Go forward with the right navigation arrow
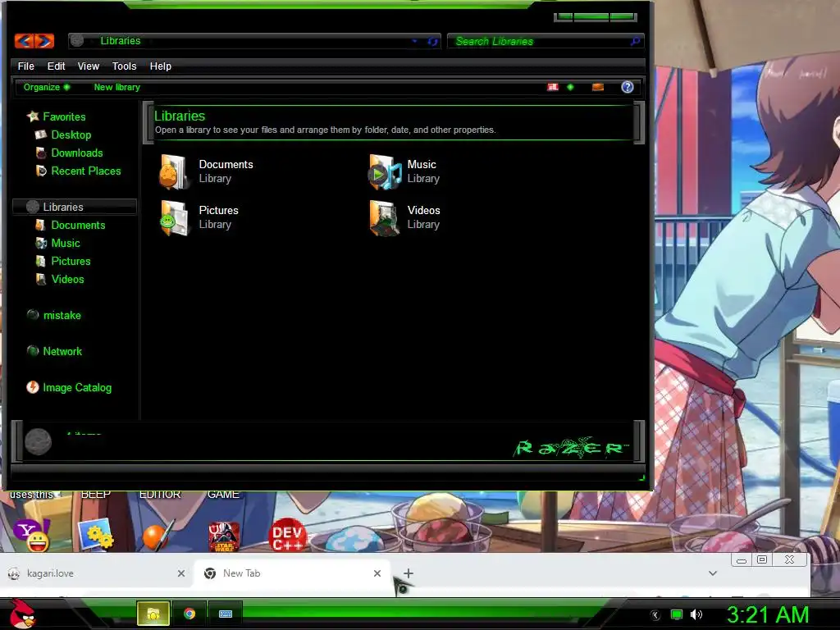Screen dimensions: 840x630 (x=44, y=41)
